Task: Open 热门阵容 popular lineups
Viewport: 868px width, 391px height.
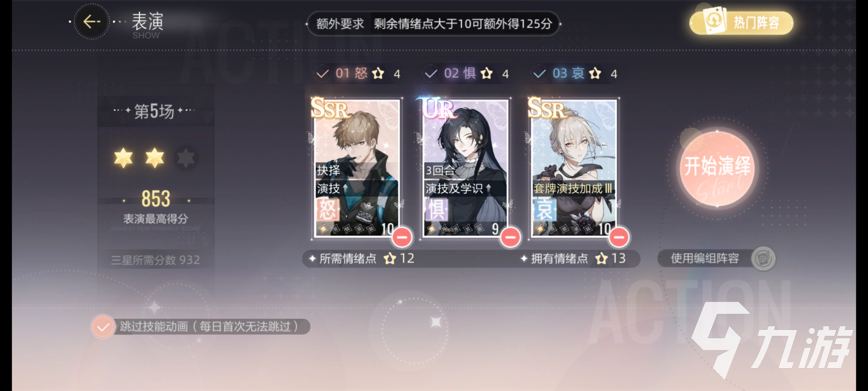Action: (x=741, y=22)
